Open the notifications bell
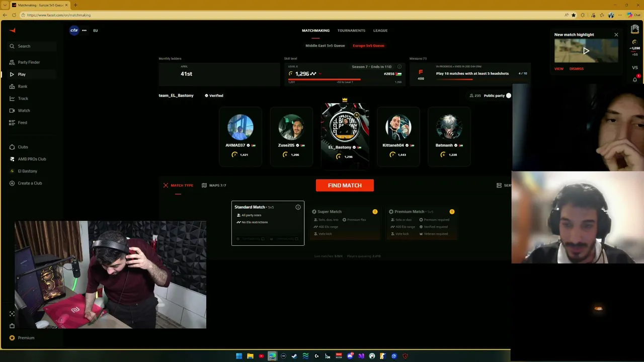This screenshot has height=362, width=644. [x=635, y=79]
